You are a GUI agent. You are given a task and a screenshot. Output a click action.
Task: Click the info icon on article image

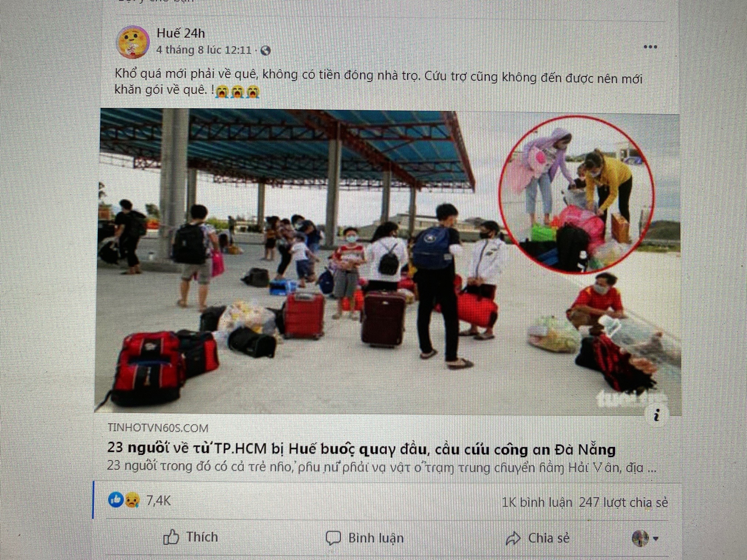point(657,415)
